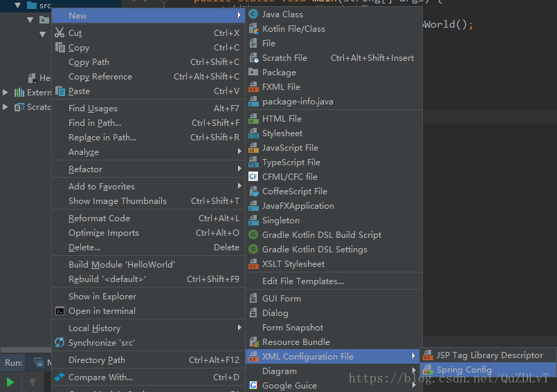Choose Copy Path from context menu
The height and width of the screenshot is (392, 557).
[149, 62]
